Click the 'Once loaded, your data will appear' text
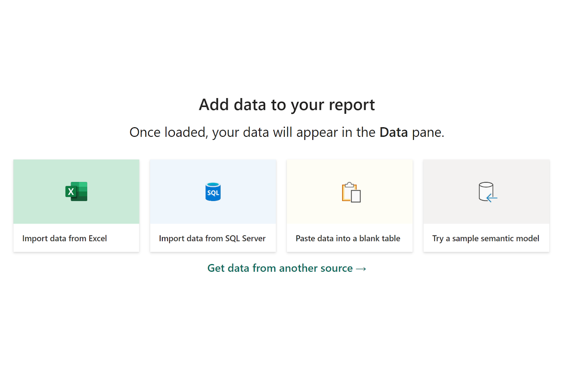This screenshot has width=585, height=392. click(287, 132)
